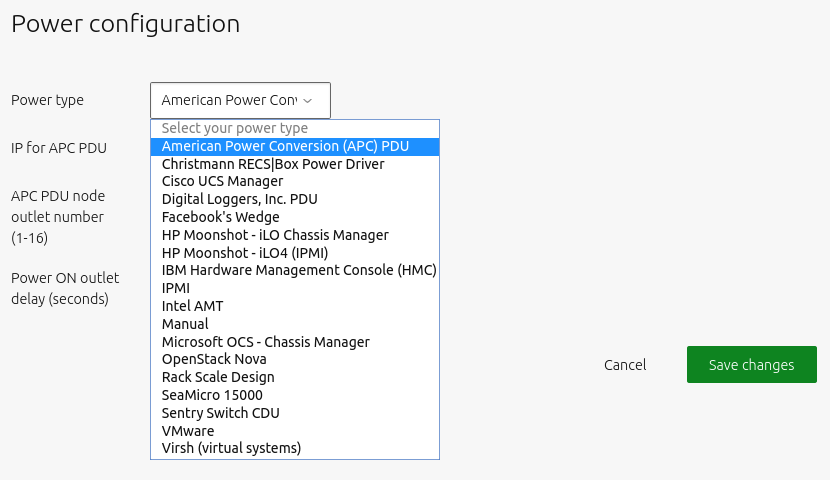Select Cisco UCS Manager power type
830x480 pixels.
coord(222,182)
